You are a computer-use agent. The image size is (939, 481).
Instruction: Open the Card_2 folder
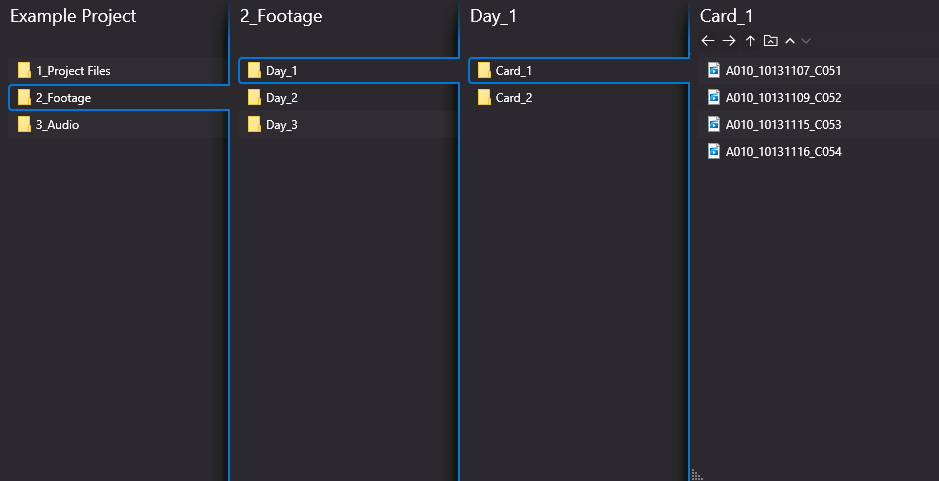click(578, 98)
